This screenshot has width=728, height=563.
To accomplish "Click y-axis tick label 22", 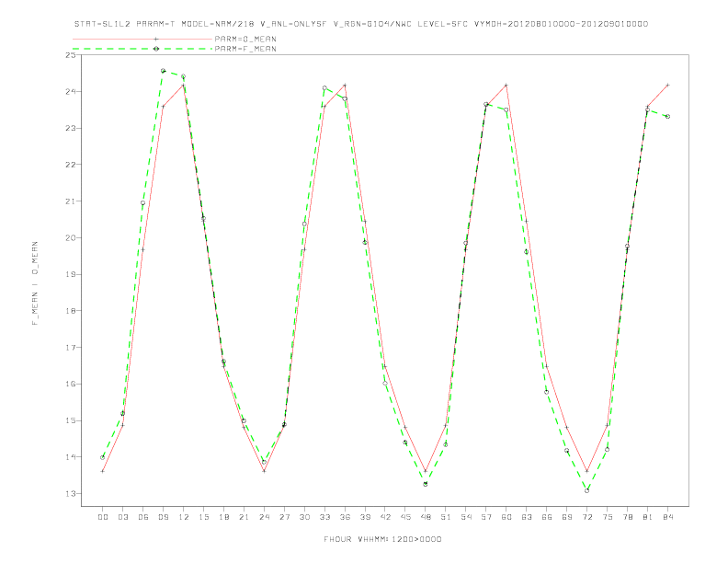I will [71, 165].
